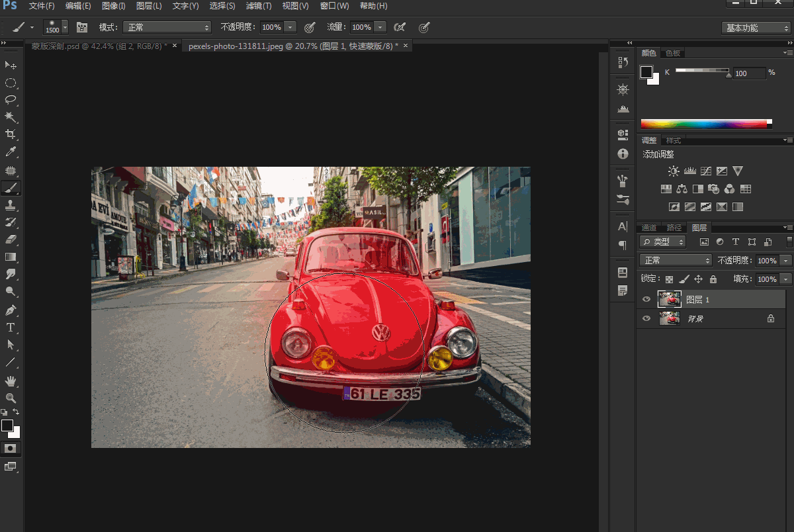Pick the Crop tool in toolbar

[11, 134]
